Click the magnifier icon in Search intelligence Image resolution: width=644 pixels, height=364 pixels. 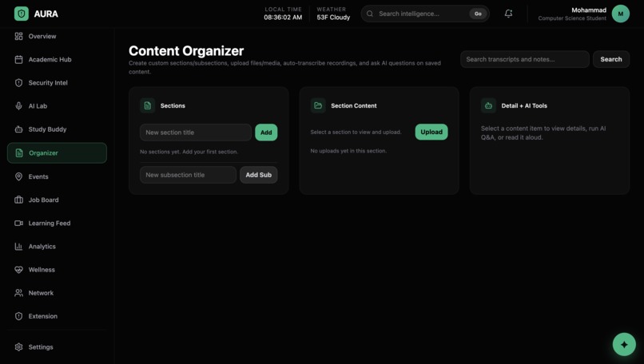click(370, 14)
